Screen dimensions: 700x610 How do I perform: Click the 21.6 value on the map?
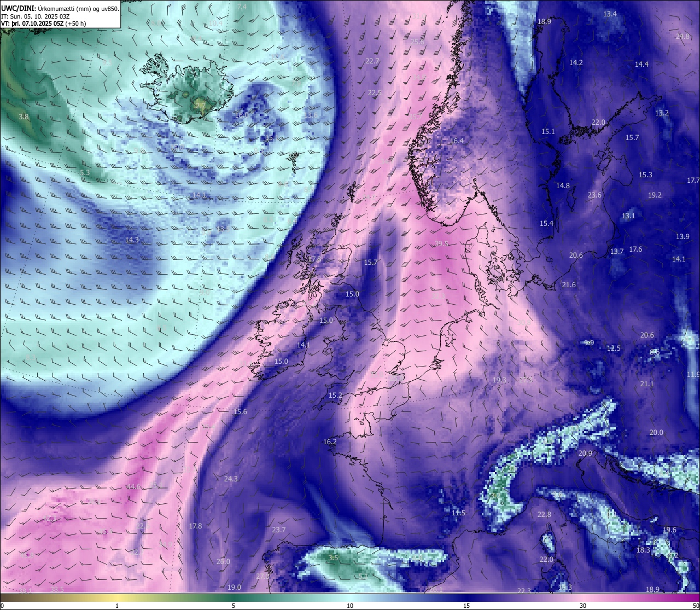(569, 284)
